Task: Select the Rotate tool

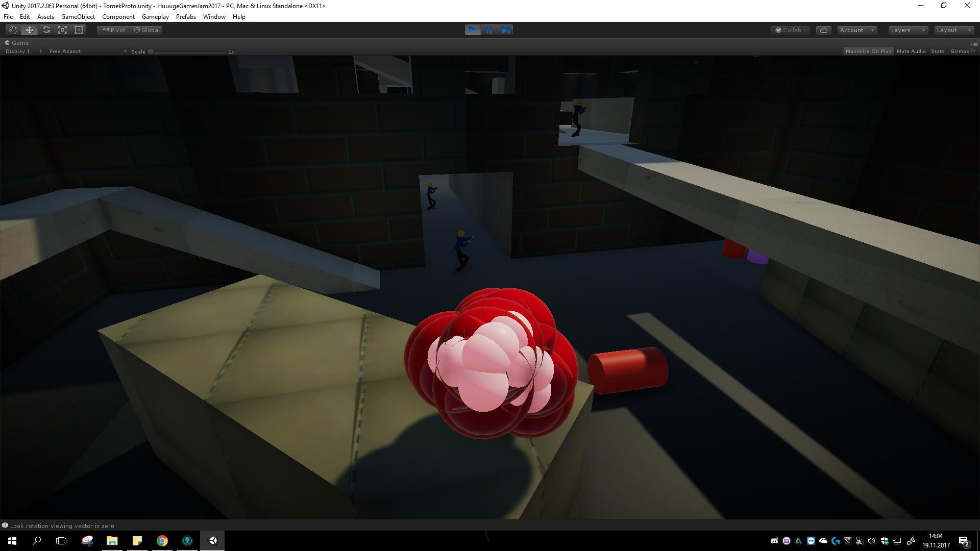Action: click(x=46, y=30)
